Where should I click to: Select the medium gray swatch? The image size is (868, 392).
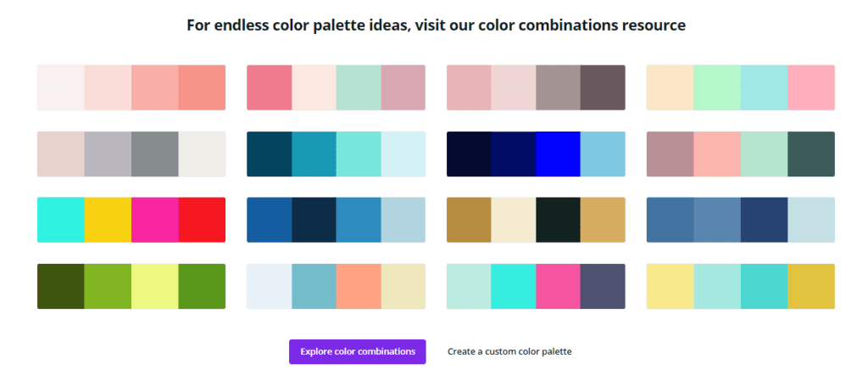click(x=155, y=154)
